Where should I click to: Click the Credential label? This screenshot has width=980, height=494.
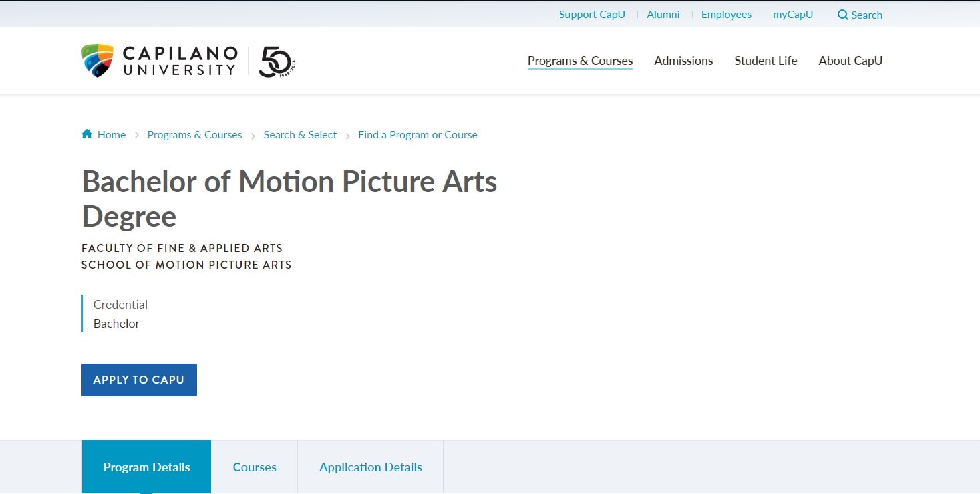120,305
